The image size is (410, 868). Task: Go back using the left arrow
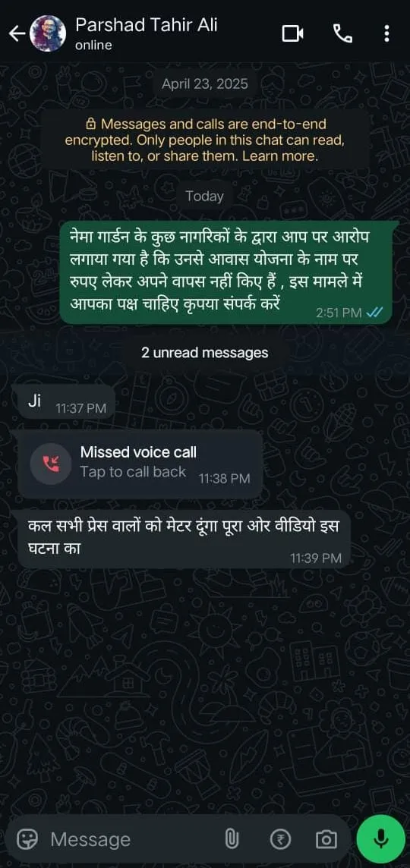(x=17, y=34)
